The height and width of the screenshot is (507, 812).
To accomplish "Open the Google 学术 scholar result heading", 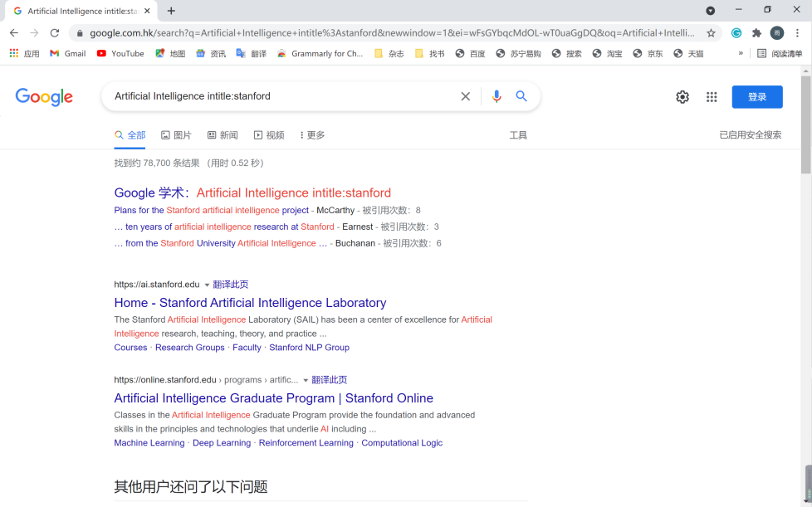I will (252, 193).
